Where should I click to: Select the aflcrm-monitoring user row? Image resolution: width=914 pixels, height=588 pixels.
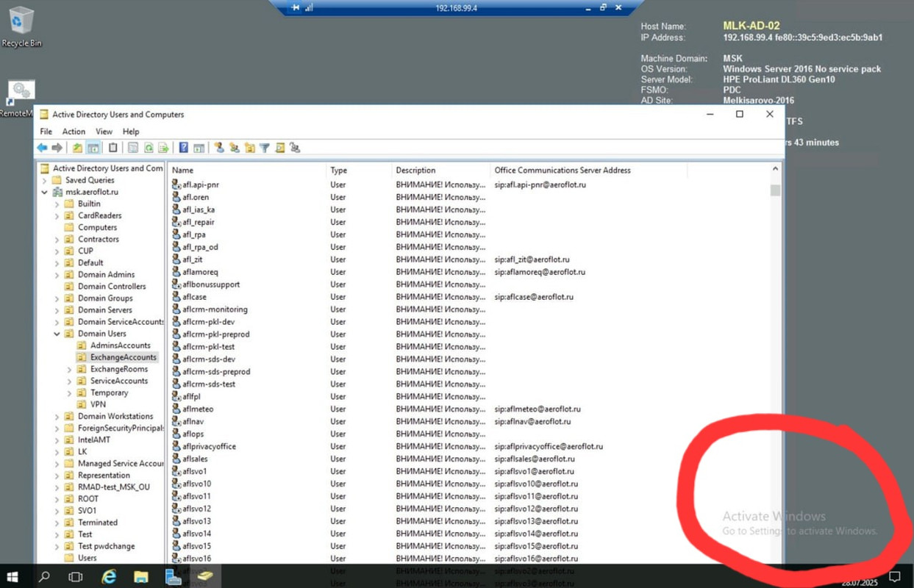(471, 309)
